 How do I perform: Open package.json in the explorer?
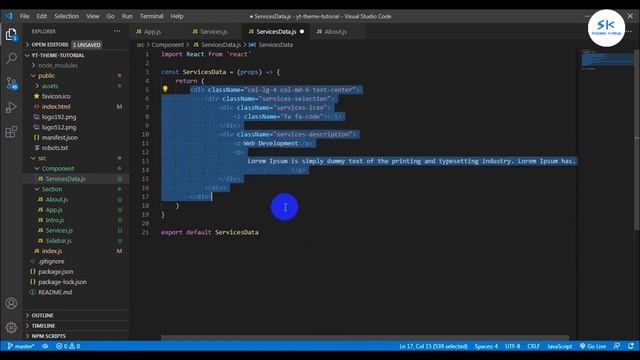[x=56, y=271]
